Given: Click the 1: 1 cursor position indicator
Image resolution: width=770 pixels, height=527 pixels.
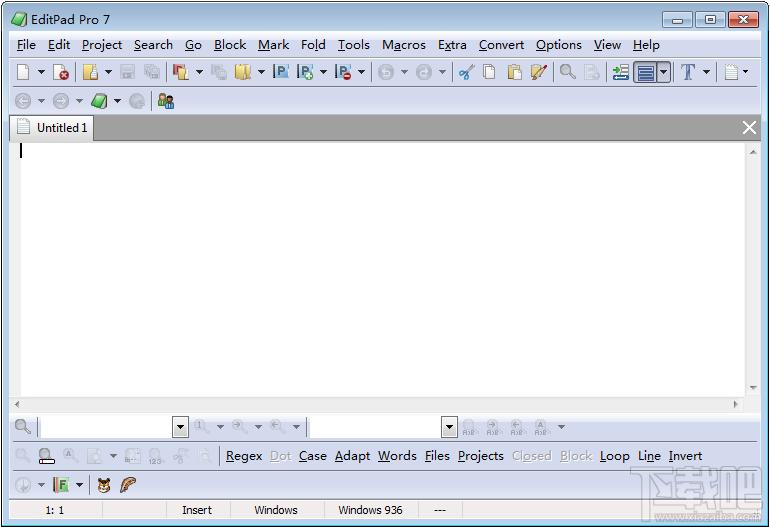Looking at the screenshot, I should [55, 510].
